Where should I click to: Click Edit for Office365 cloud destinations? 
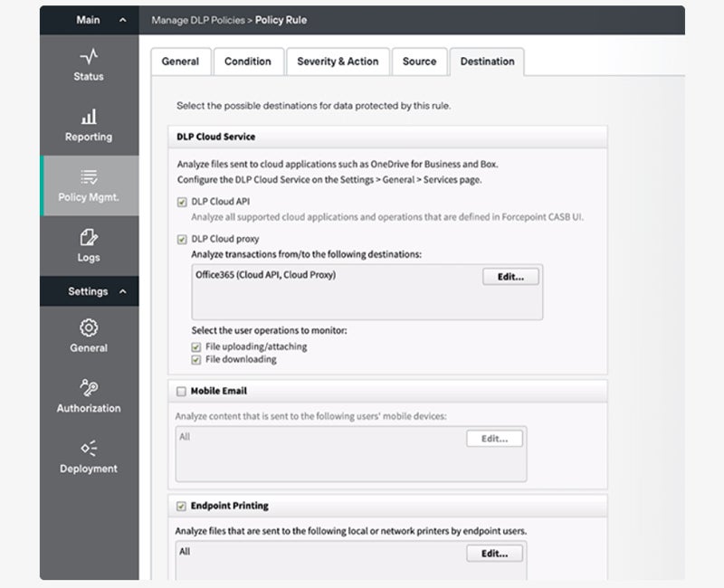(510, 277)
